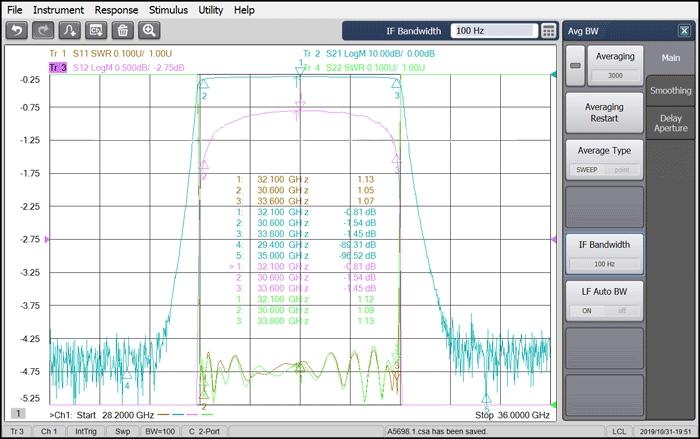The width and height of the screenshot is (700, 439).
Task: Click the marker readout 29.400 GHz -89.31 dB
Action: coord(306,245)
